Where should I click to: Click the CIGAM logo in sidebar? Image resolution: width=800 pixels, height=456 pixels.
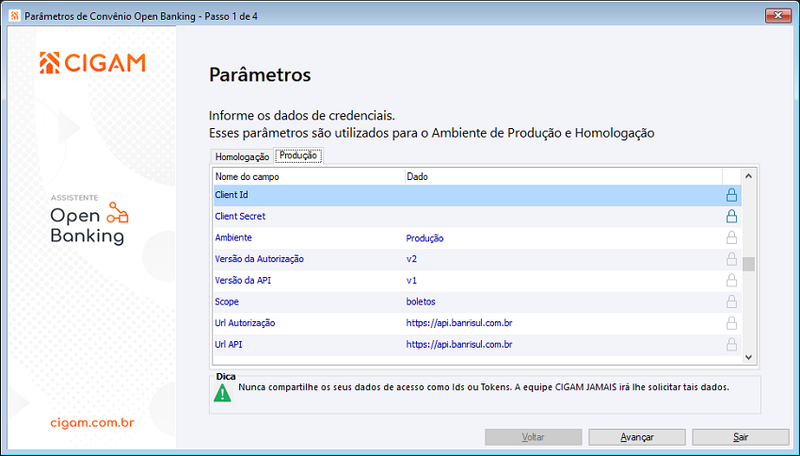click(x=92, y=63)
